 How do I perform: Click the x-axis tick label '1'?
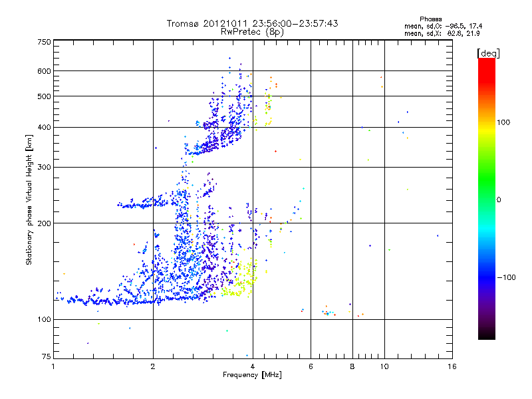click(x=53, y=366)
